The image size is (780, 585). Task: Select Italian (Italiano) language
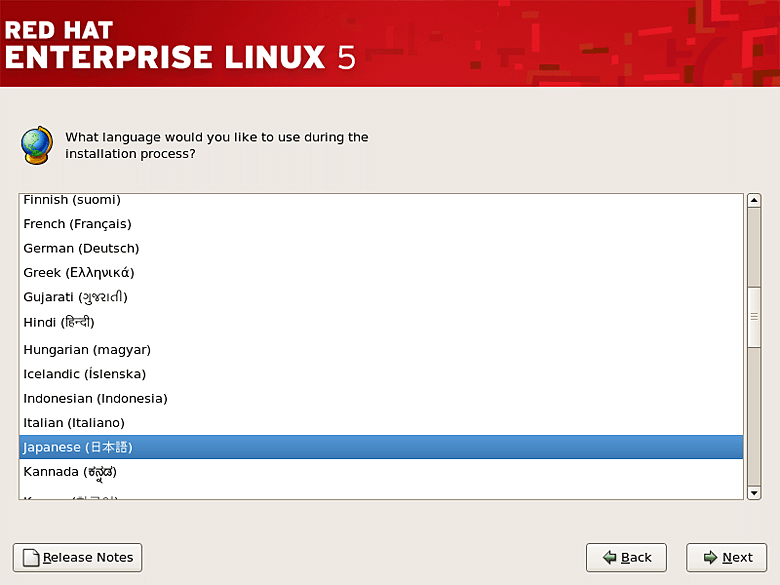tap(381, 423)
